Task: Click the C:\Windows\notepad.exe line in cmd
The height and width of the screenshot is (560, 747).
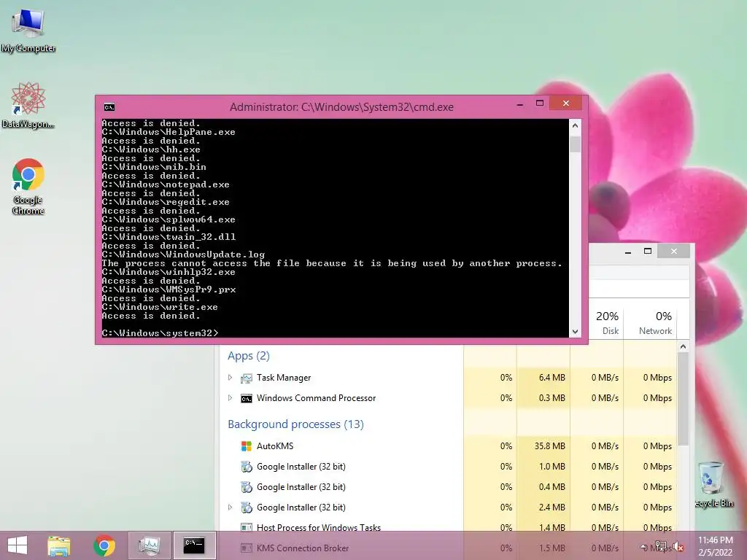Action: [x=166, y=184]
